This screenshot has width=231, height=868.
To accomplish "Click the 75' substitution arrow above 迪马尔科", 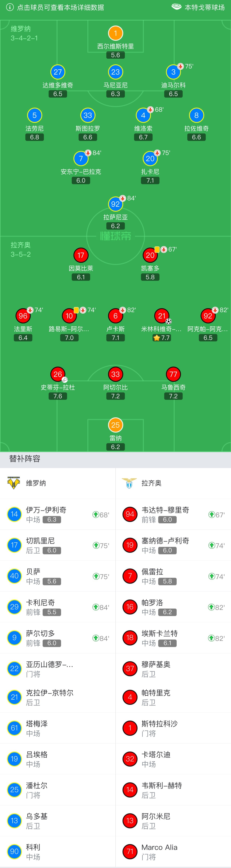I will coord(181,67).
